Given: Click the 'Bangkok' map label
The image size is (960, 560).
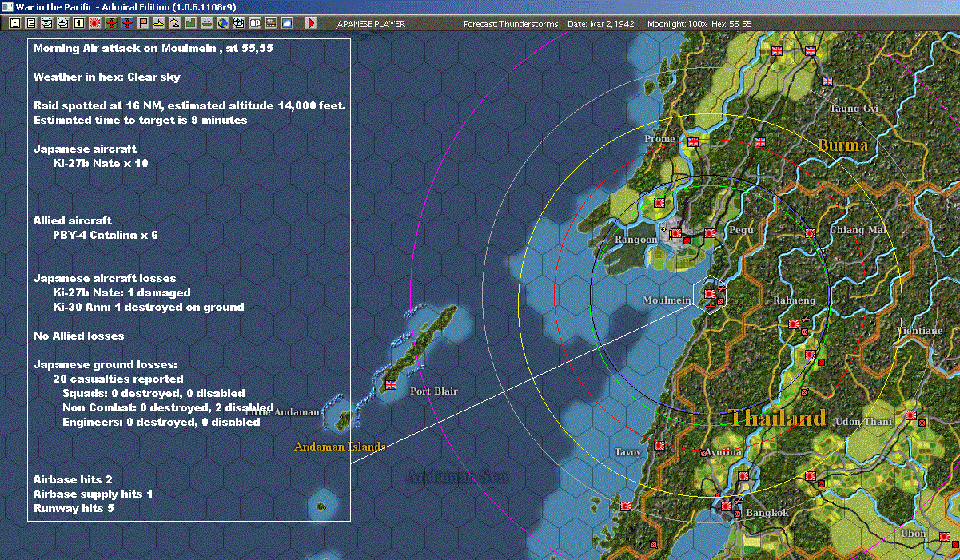Looking at the screenshot, I should coord(767,513).
